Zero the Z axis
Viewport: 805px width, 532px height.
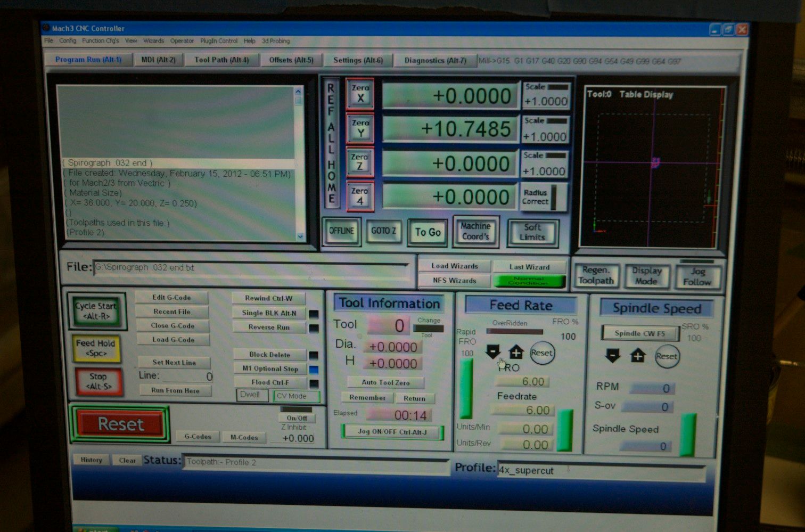click(x=360, y=162)
